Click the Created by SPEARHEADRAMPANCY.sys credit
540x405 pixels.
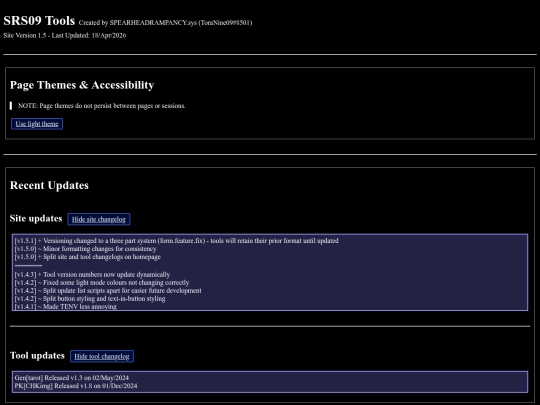tap(165, 23)
